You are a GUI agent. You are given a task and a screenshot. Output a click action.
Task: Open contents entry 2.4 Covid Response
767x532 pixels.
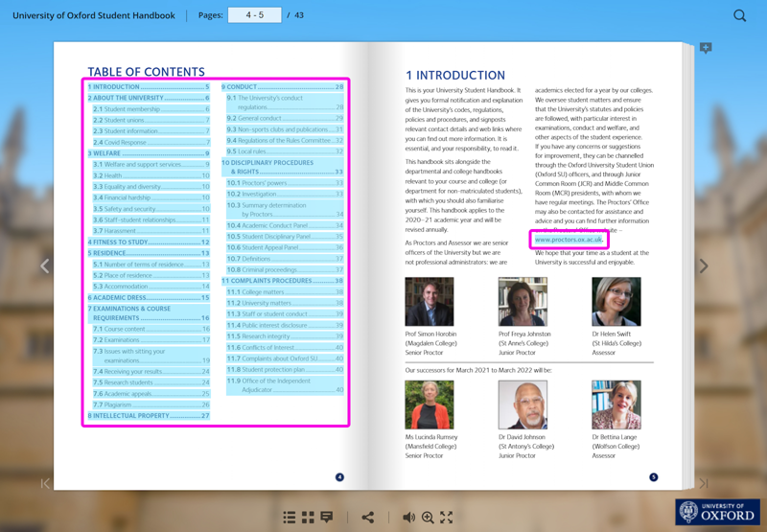click(151, 142)
